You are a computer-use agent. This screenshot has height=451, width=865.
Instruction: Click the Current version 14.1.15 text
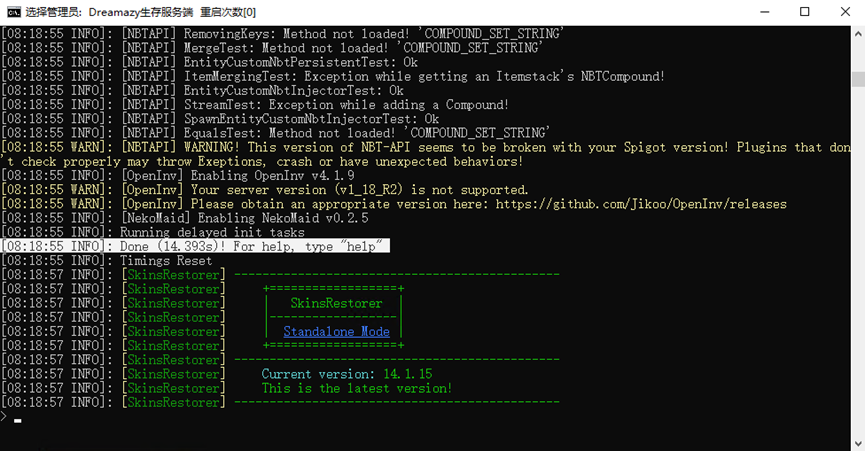coord(346,374)
